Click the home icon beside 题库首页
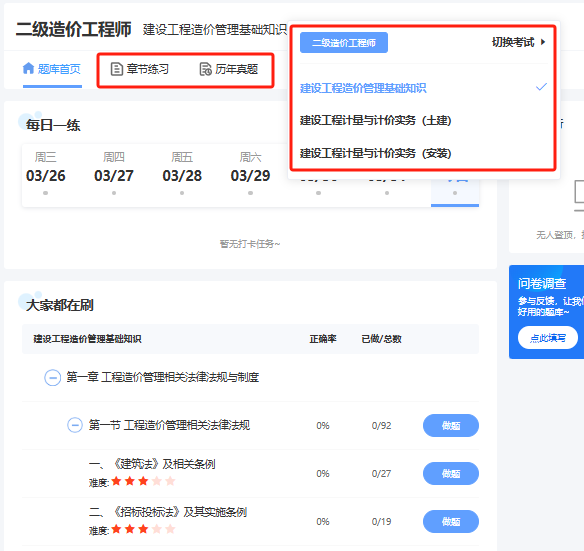 coord(28,69)
